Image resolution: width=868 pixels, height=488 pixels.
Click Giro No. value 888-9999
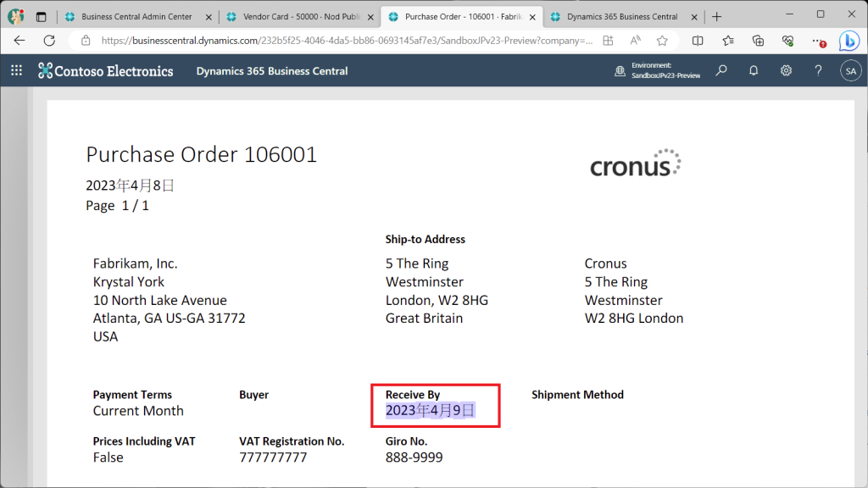[414, 457]
